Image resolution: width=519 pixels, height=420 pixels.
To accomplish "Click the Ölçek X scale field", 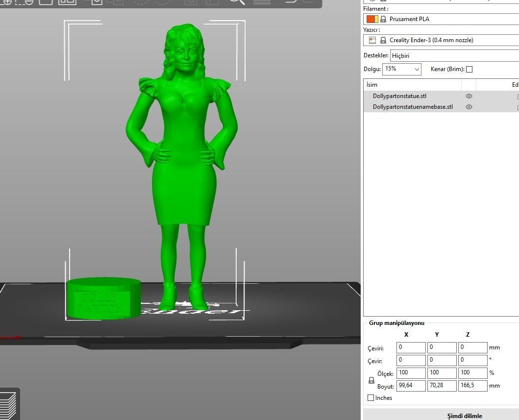I will click(x=411, y=373).
